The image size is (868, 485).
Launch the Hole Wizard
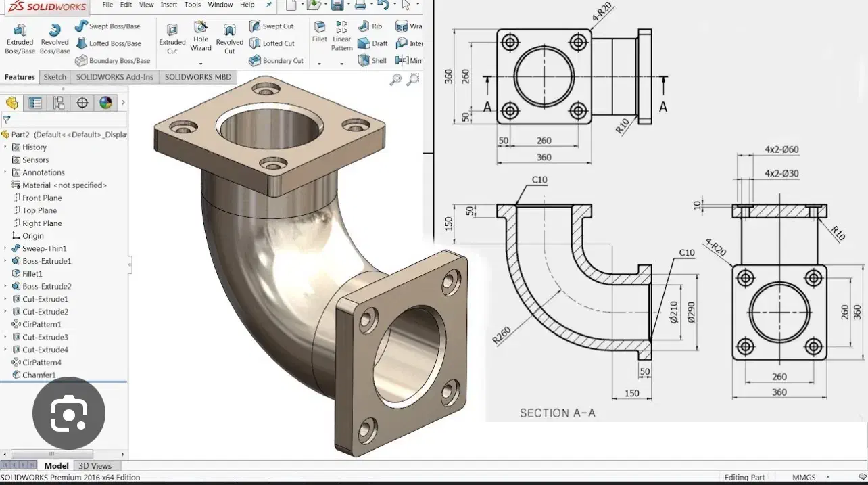coord(201,37)
